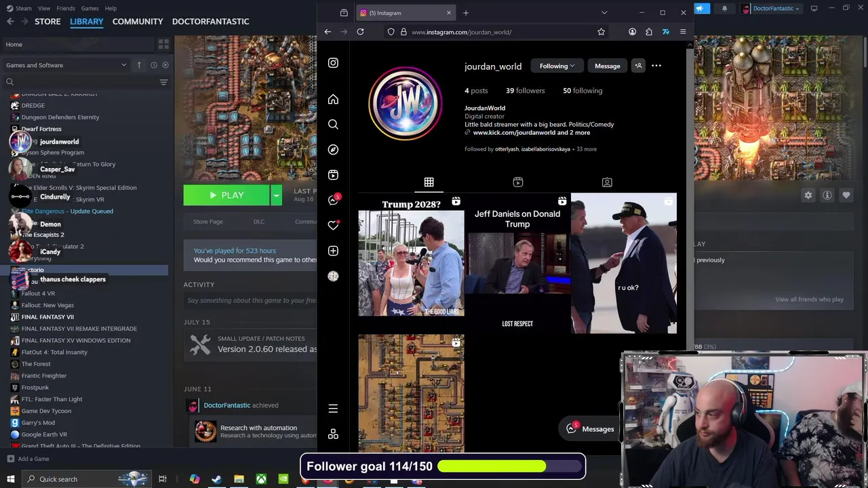Click the Windows Start button
868x488 pixels.
click(x=10, y=479)
